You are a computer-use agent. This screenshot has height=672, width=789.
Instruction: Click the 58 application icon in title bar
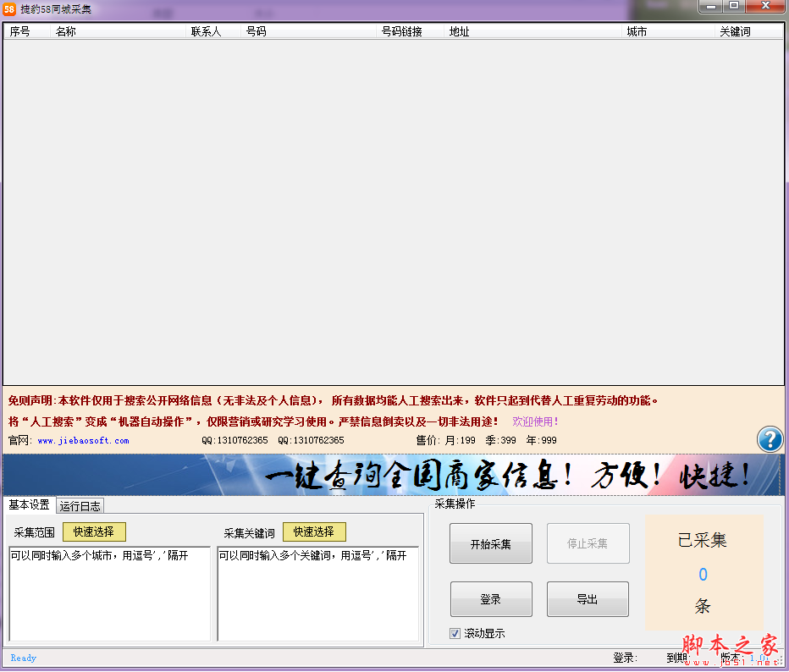[x=11, y=9]
